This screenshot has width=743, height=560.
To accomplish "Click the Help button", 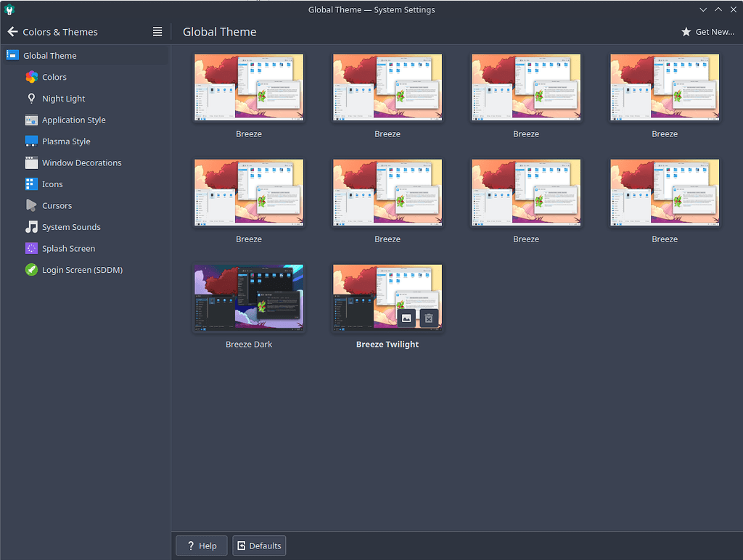I will point(201,545).
